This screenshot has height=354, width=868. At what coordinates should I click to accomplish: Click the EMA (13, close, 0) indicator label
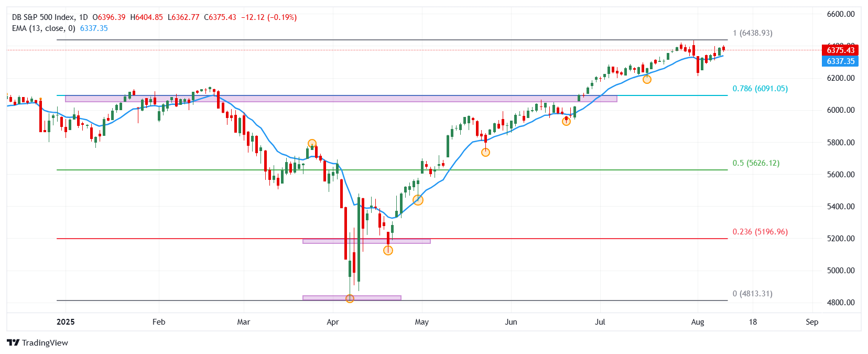pyautogui.click(x=44, y=28)
